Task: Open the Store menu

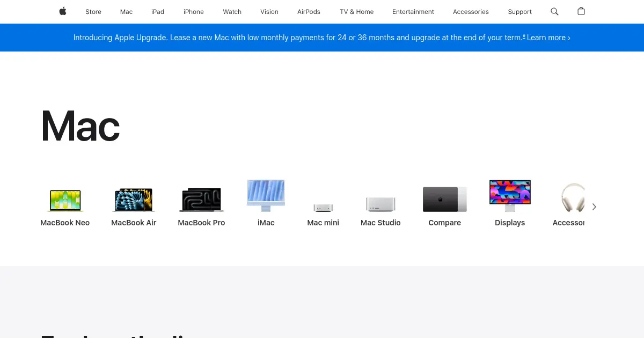Action: pos(93,12)
